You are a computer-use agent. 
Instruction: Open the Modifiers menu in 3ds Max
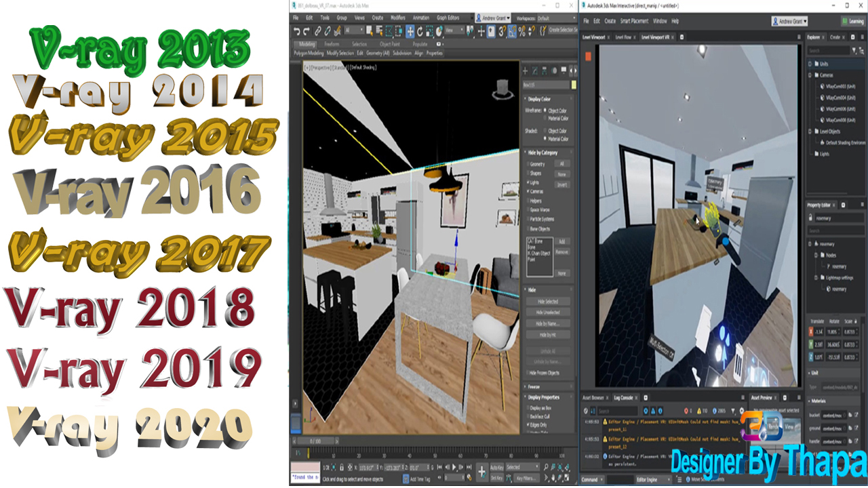coord(398,18)
